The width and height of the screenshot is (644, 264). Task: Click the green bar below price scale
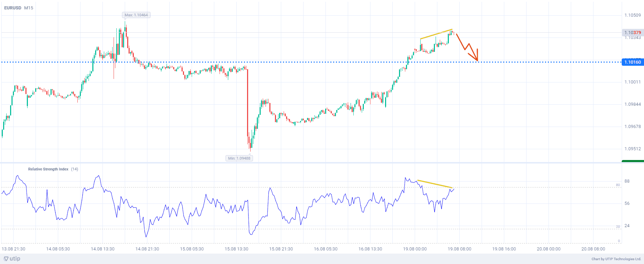(632, 161)
